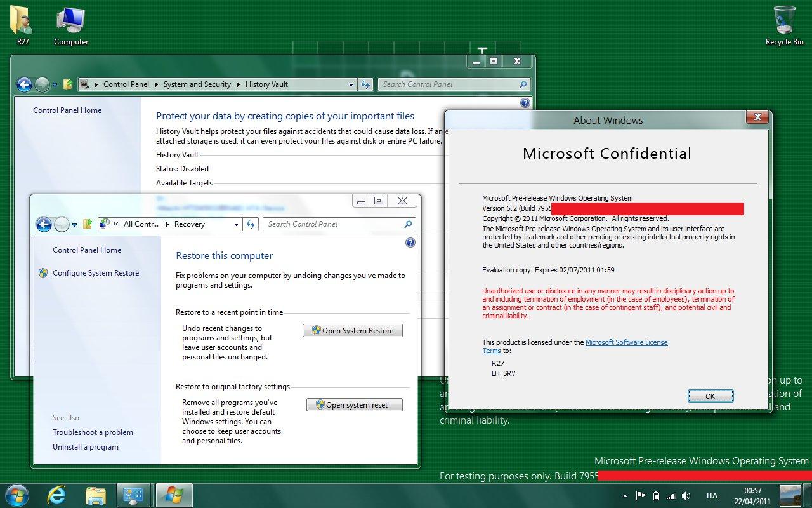
Task: Go back in the History Vault window
Action: 24,84
